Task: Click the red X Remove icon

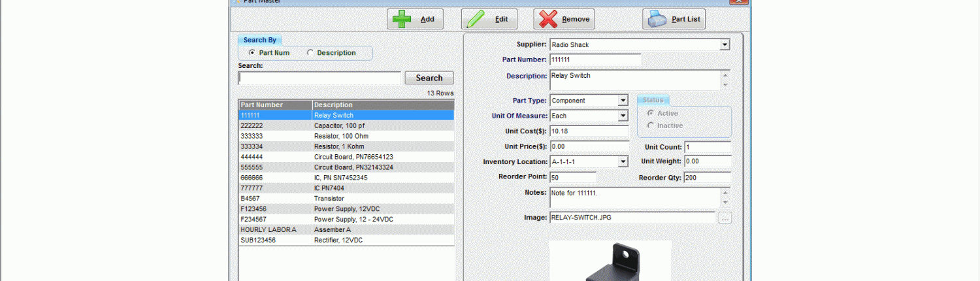Action: point(549,19)
